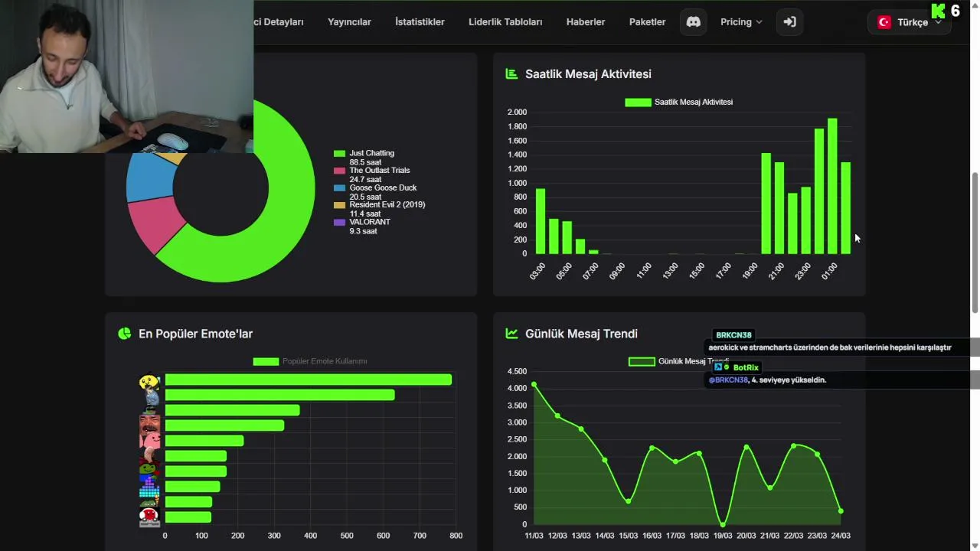Open the Paketler page
980x551 pixels.
click(647, 22)
